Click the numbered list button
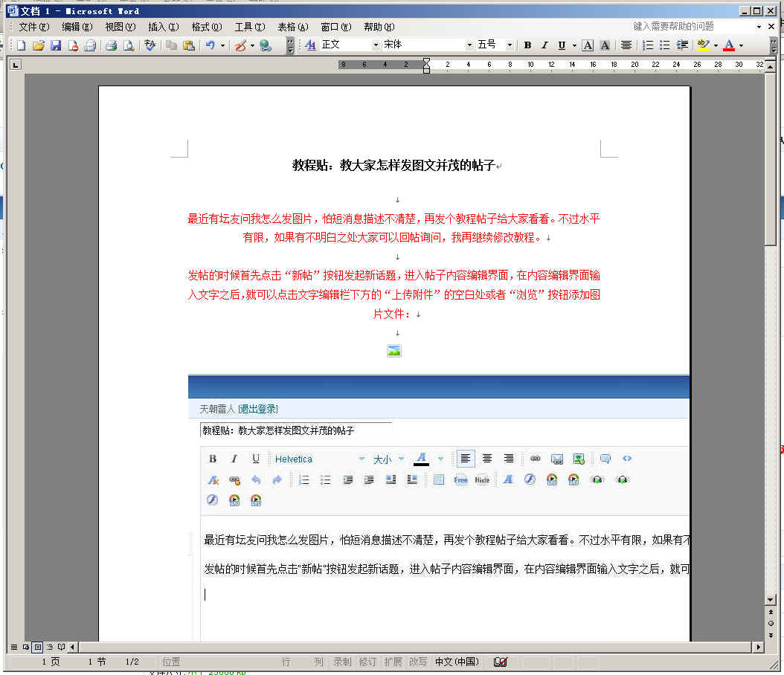This screenshot has width=784, height=675. click(x=648, y=45)
